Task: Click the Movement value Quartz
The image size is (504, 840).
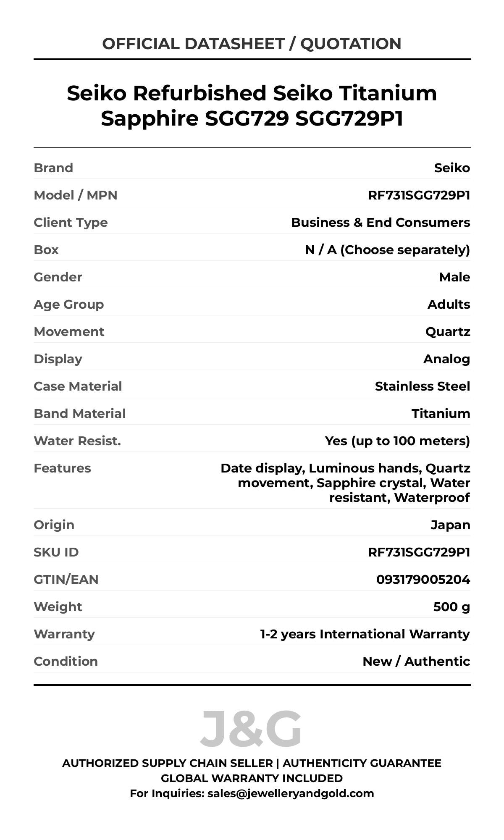Action: (x=448, y=332)
